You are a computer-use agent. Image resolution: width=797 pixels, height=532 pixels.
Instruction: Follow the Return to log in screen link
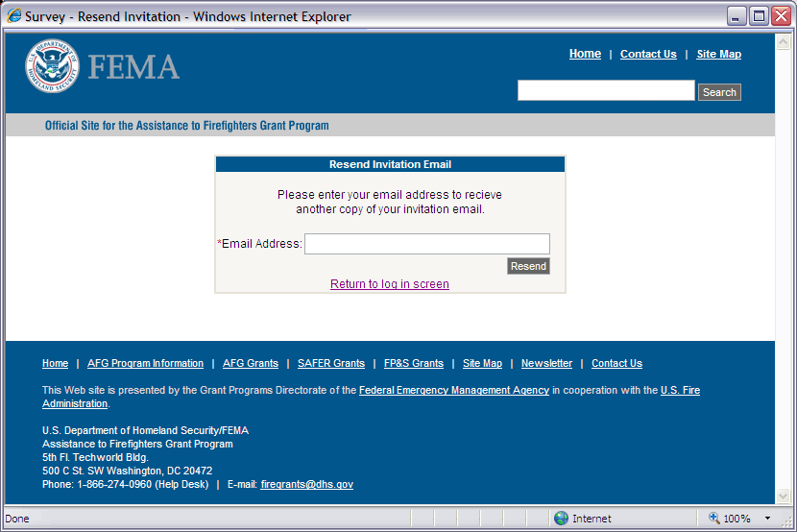click(390, 284)
